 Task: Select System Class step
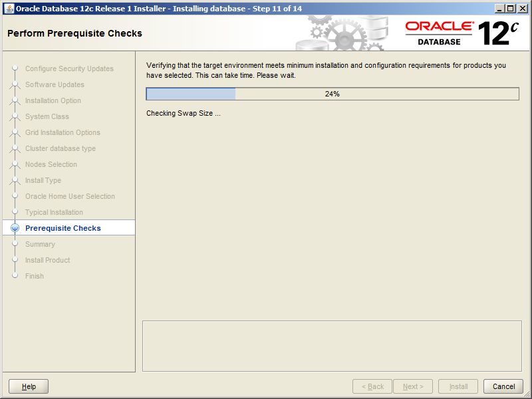click(47, 116)
